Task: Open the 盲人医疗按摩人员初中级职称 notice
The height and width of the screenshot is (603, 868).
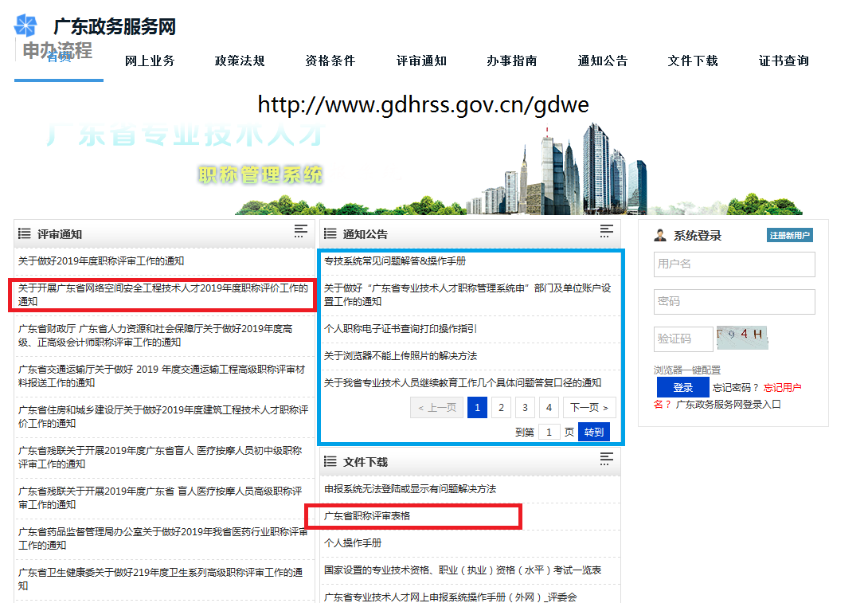Action: [x=160, y=457]
